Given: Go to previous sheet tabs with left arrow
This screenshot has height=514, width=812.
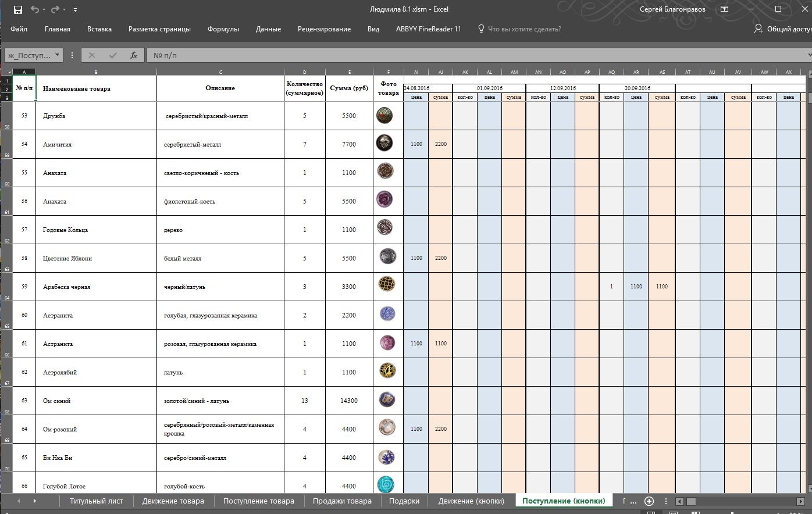Looking at the screenshot, I should pyautogui.click(x=19, y=501).
